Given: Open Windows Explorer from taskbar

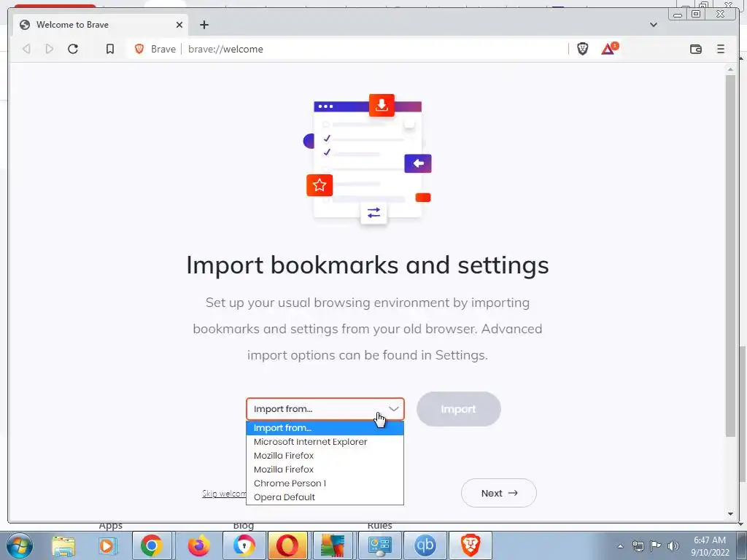Looking at the screenshot, I should (x=63, y=545).
